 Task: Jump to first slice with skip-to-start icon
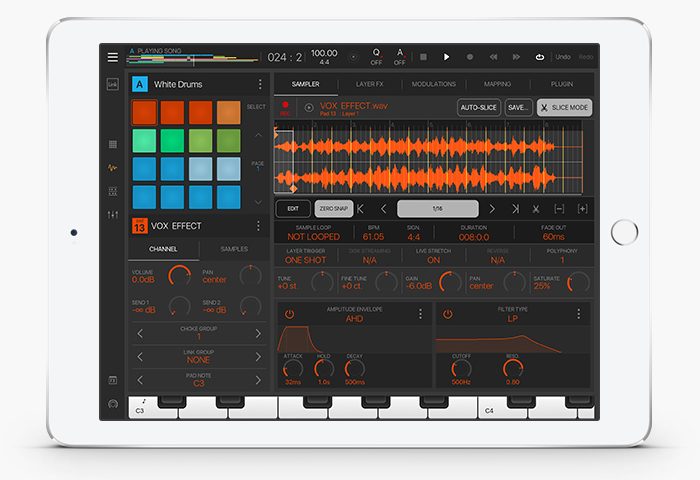(x=361, y=209)
